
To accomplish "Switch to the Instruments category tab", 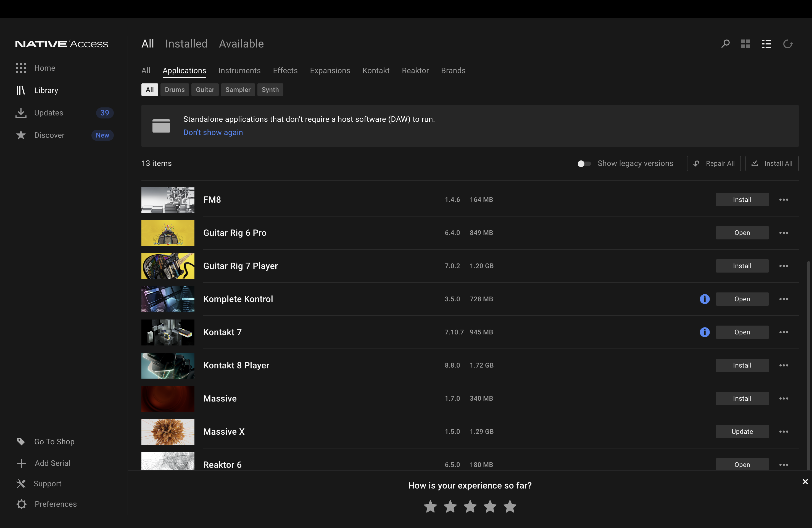I will click(x=239, y=71).
